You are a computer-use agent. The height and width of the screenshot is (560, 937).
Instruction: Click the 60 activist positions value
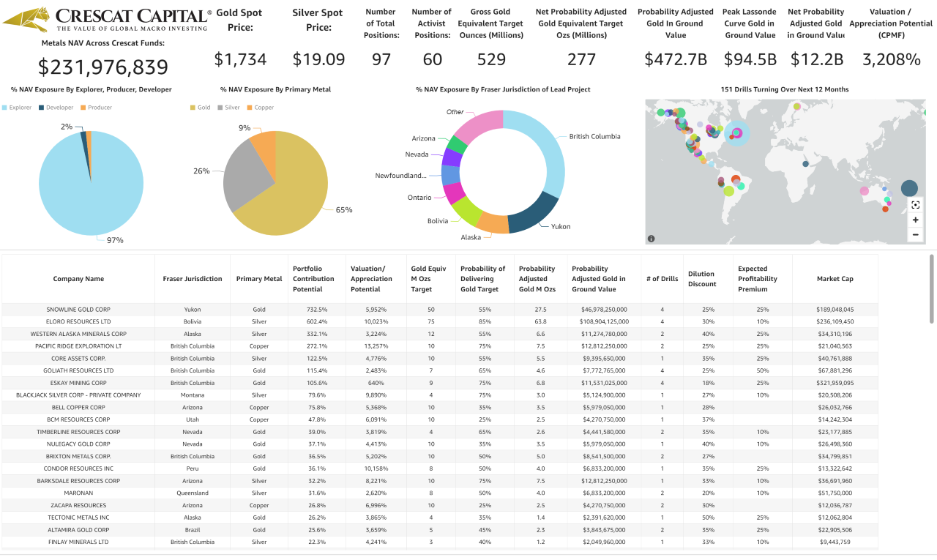click(433, 59)
